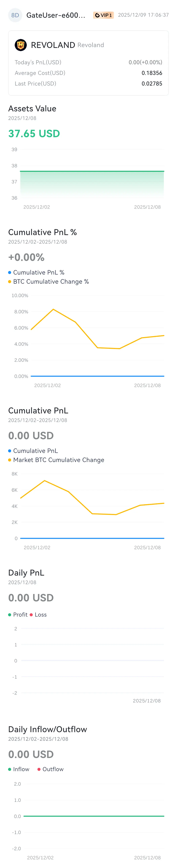Image resolution: width=177 pixels, height=868 pixels.
Task: Click the 37.65 USD assets value
Action: pos(34,133)
